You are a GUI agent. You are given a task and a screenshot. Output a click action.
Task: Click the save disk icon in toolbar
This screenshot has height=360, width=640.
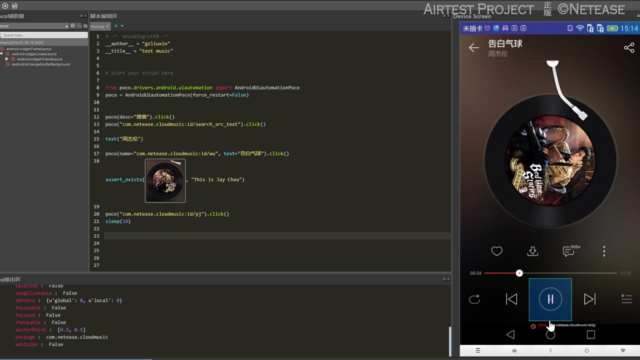coord(14,6)
